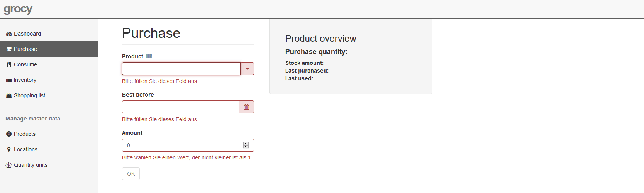This screenshot has width=644, height=193.
Task: Expand the Product dropdown arrow
Action: pos(247,69)
